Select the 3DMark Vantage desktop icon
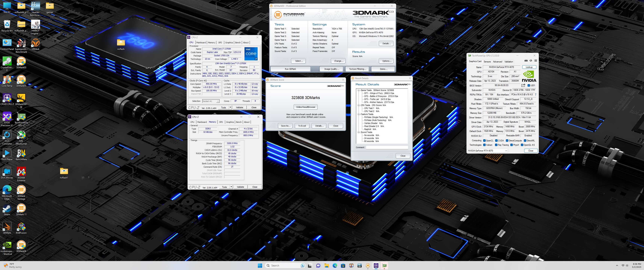This screenshot has height=270, width=644. click(21, 192)
